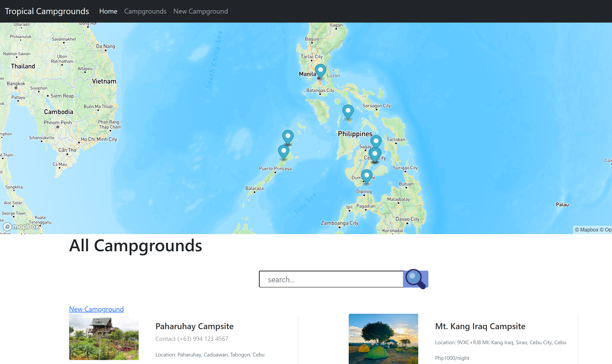Viewport: 612px width, 364px height.
Task: Navigate to the Campgrounds menu item
Action: click(x=145, y=11)
